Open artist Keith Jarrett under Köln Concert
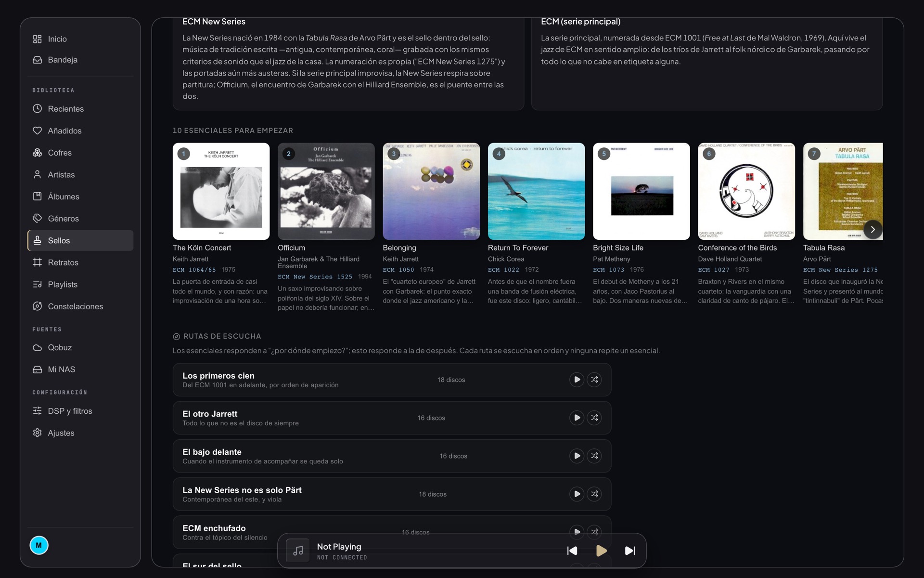Viewport: 924px width, 578px height. pos(191,259)
